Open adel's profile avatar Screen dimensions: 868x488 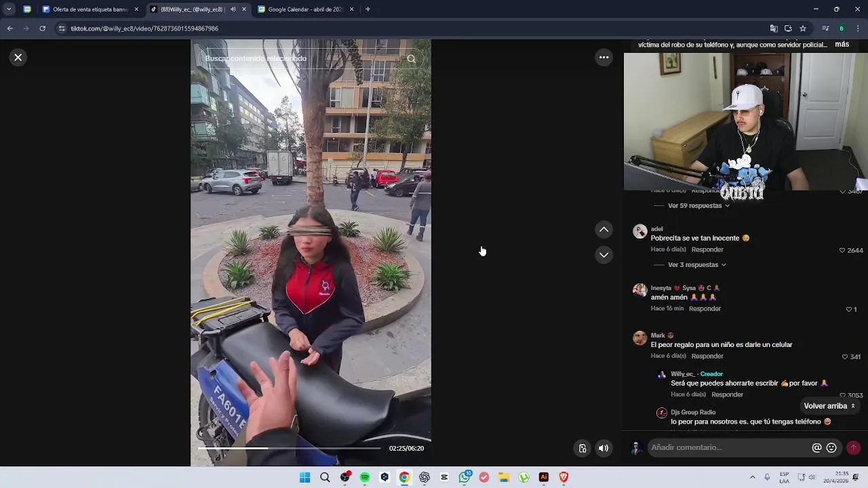(x=639, y=231)
